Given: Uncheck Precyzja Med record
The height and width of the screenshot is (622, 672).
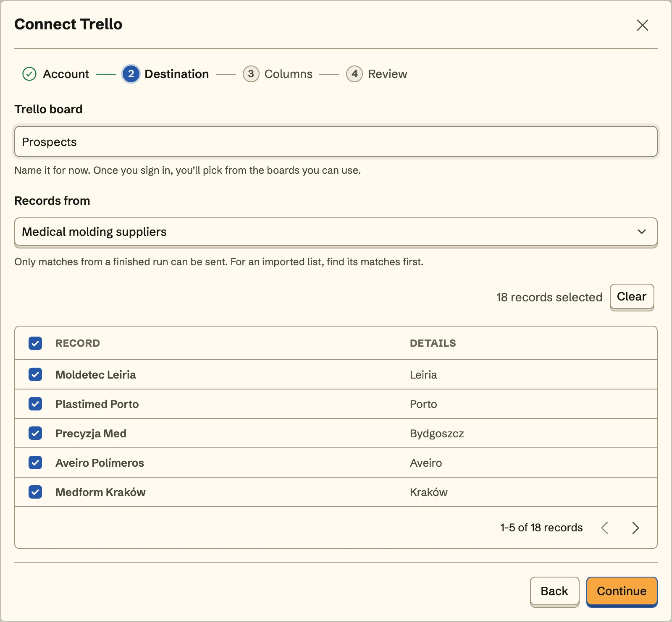Looking at the screenshot, I should point(35,433).
